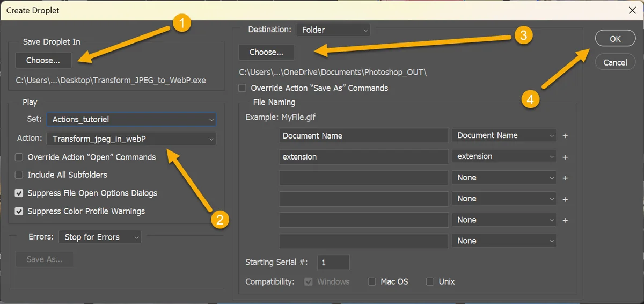Open the Set dropdown showing Actions_tutoriel
The image size is (644, 304).
point(131,119)
